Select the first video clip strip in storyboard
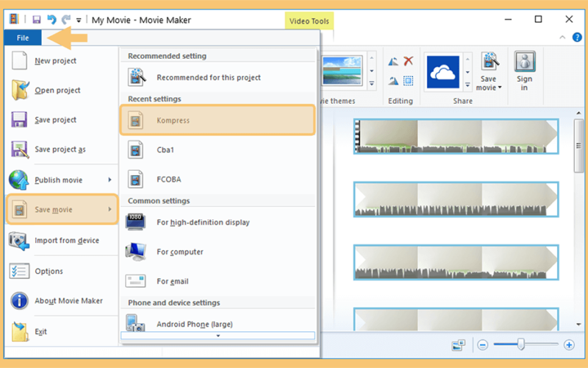The height and width of the screenshot is (368, 588). click(x=456, y=137)
